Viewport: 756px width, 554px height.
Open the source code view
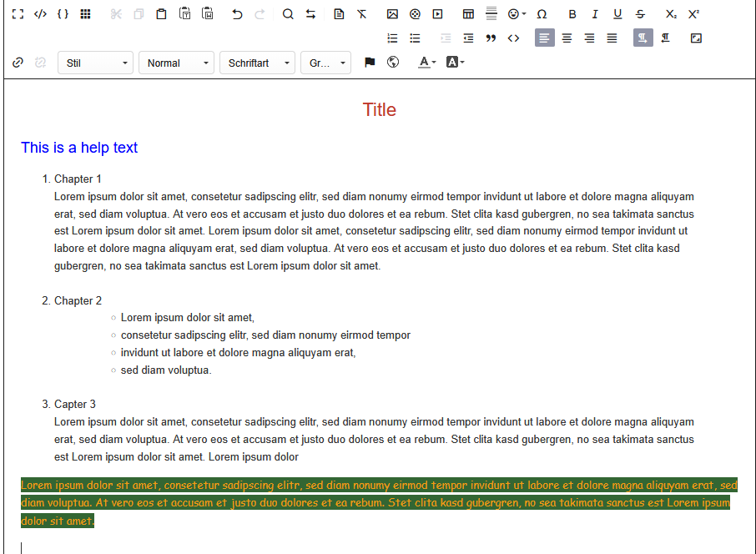pos(40,14)
